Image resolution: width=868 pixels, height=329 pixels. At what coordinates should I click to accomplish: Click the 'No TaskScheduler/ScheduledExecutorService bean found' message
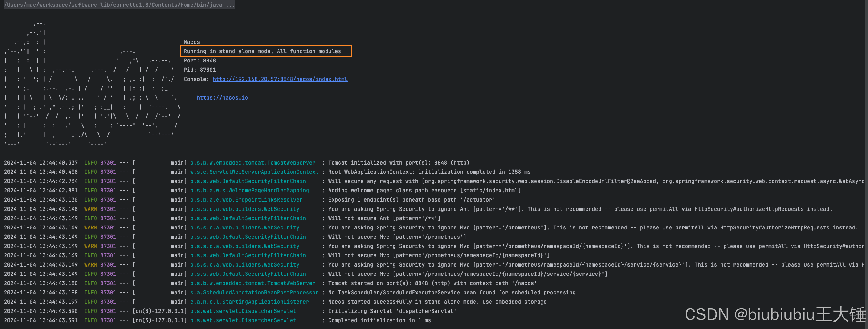point(452,293)
